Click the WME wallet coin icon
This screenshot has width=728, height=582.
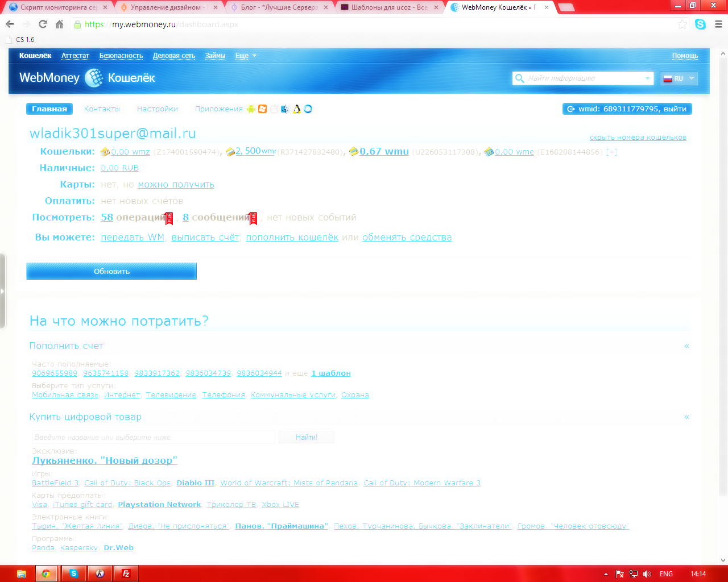(489, 152)
